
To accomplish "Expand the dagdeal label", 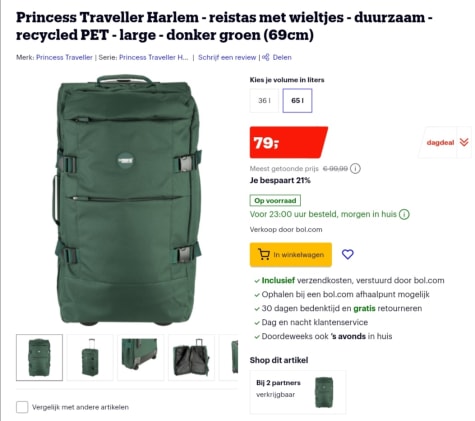I will coord(440,143).
